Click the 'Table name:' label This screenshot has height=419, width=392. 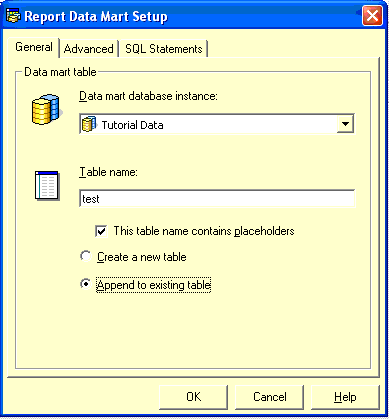click(108, 172)
